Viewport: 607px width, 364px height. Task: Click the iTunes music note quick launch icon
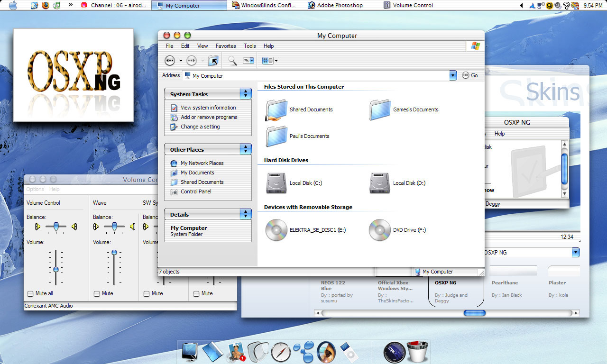click(x=57, y=5)
